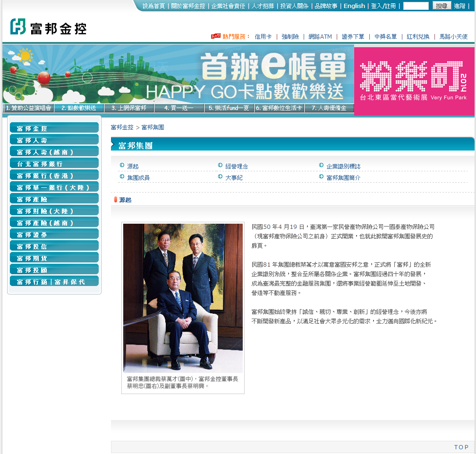Screen dimensions: 476x454
Task: Open 富邦投顧 in the sidebar
Action: click(54, 270)
